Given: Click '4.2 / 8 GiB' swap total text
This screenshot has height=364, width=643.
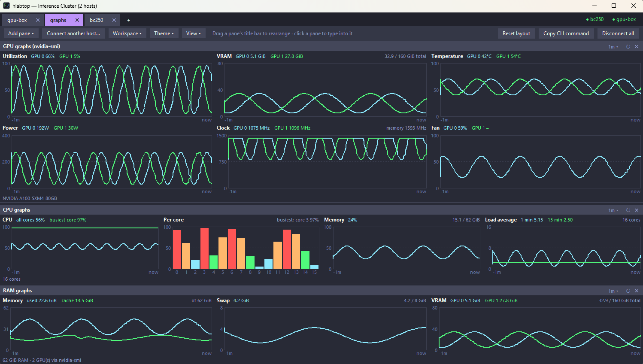Looking at the screenshot, I should [x=415, y=300].
